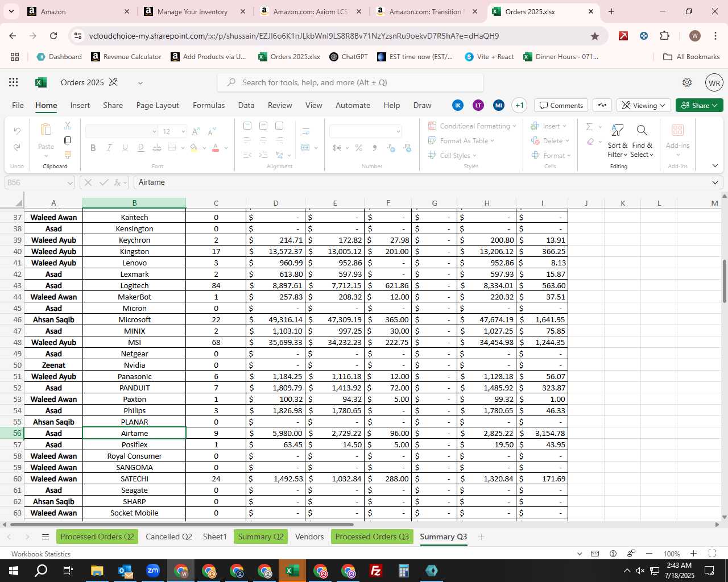Screen dimensions: 728x582
Task: Click the green Share button
Action: pos(700,105)
